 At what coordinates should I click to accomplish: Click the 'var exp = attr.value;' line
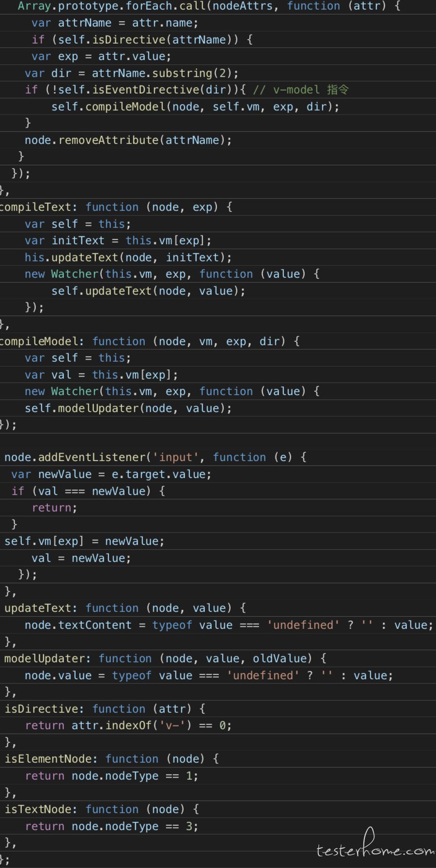101,56
